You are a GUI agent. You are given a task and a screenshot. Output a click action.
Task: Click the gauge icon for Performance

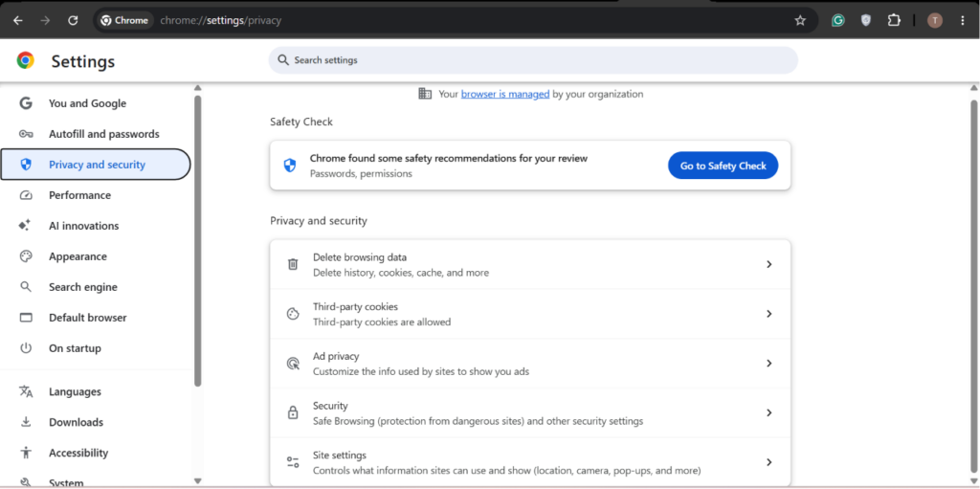(x=26, y=195)
